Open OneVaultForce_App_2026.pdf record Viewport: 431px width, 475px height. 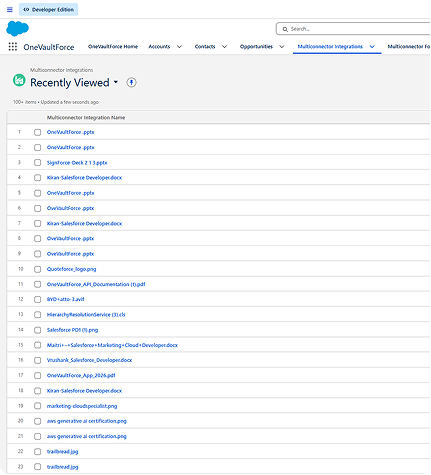tap(81, 376)
